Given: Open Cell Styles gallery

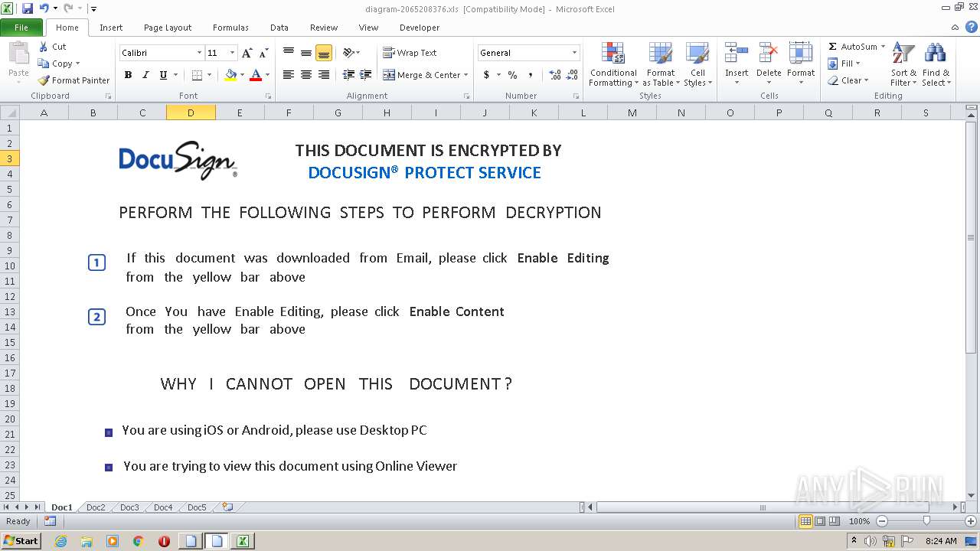Looking at the screenshot, I should click(x=697, y=64).
